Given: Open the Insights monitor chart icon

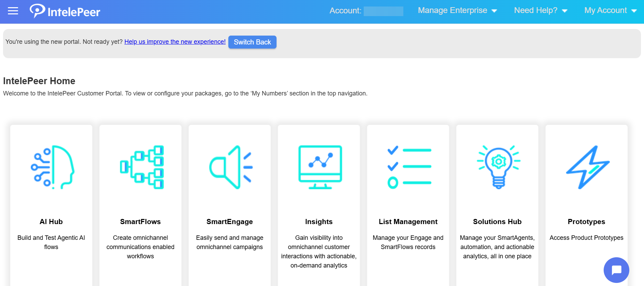Looking at the screenshot, I should click(320, 167).
